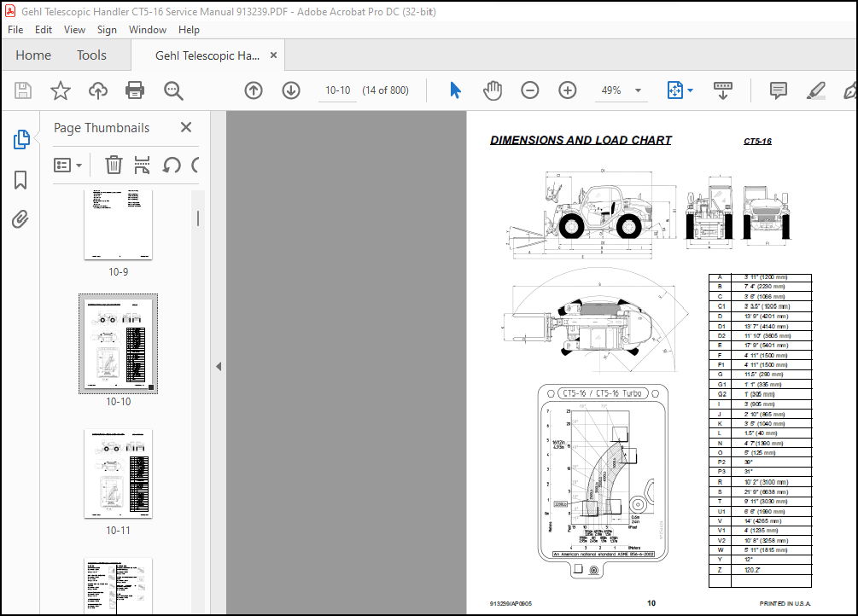Open zoom percentage dropdown

tap(638, 90)
